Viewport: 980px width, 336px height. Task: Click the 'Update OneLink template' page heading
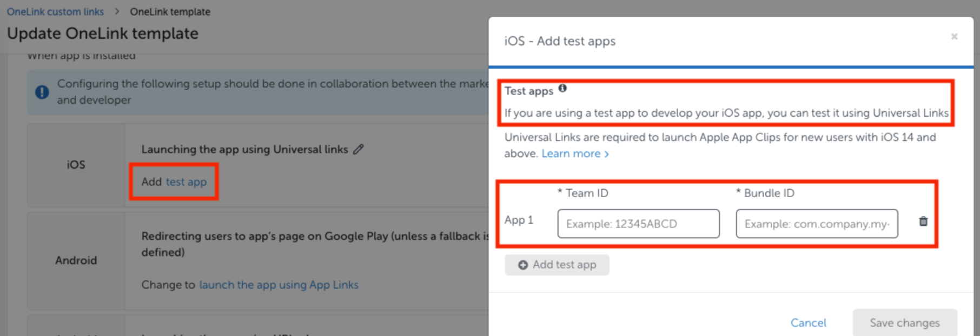click(103, 33)
